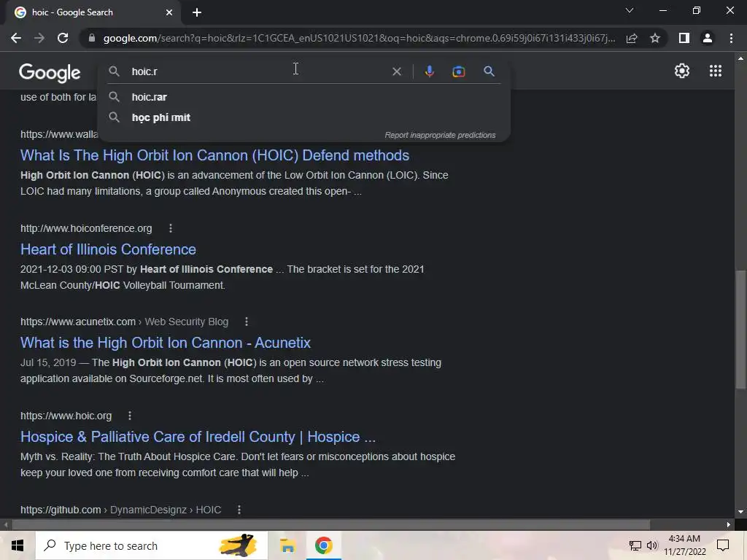The height and width of the screenshot is (560, 747).
Task: Open tab search chevron
Action: [630, 10]
